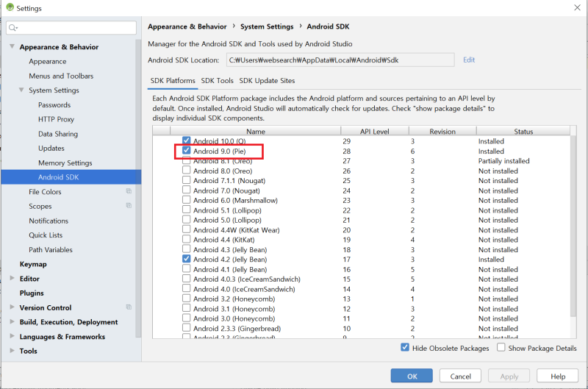Click the Cancel button
Viewport: 588px width, 389px height.
pos(461,376)
